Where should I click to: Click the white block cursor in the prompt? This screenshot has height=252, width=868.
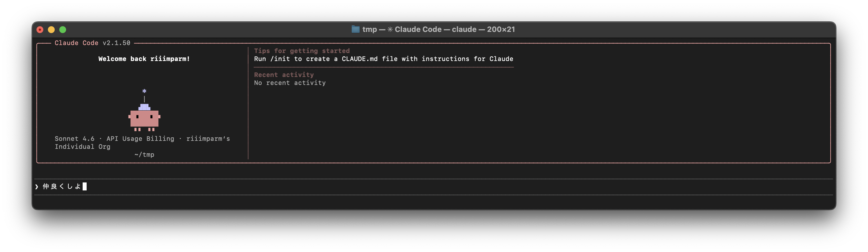click(x=85, y=187)
